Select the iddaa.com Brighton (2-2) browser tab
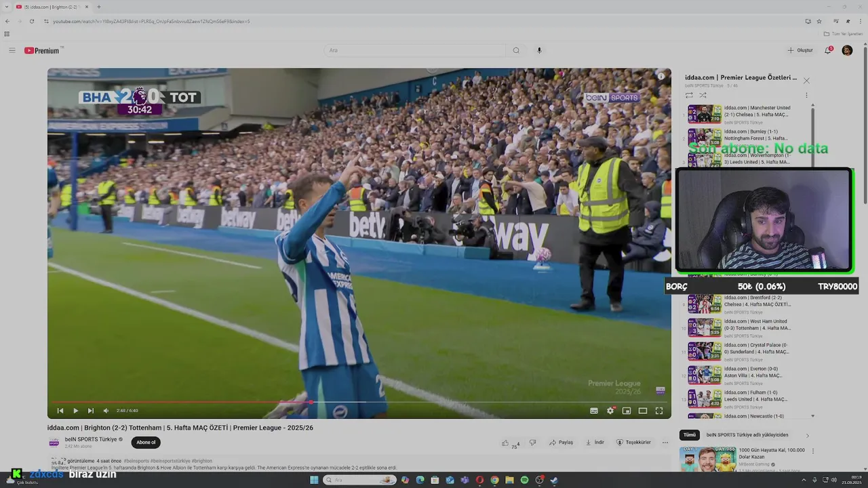Viewport: 868px width, 488px height. coord(52,7)
